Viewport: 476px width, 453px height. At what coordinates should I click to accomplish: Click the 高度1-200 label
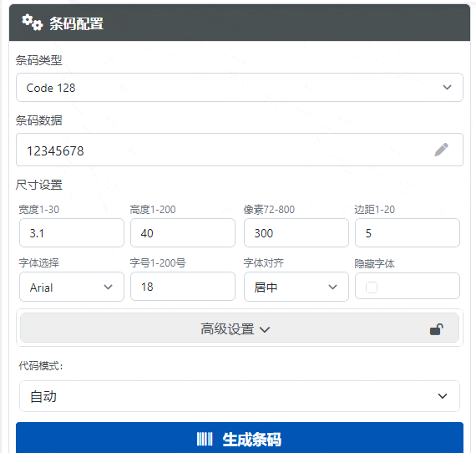click(153, 210)
